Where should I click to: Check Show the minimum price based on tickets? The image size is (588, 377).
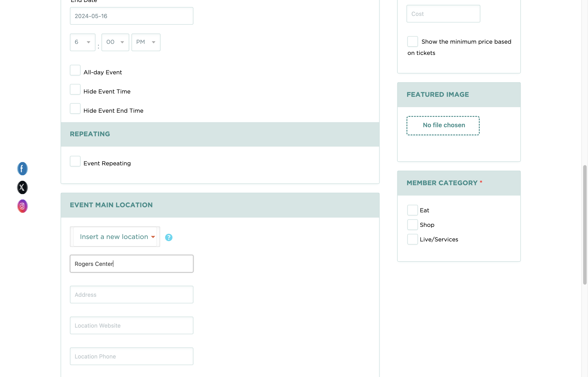coord(413,41)
